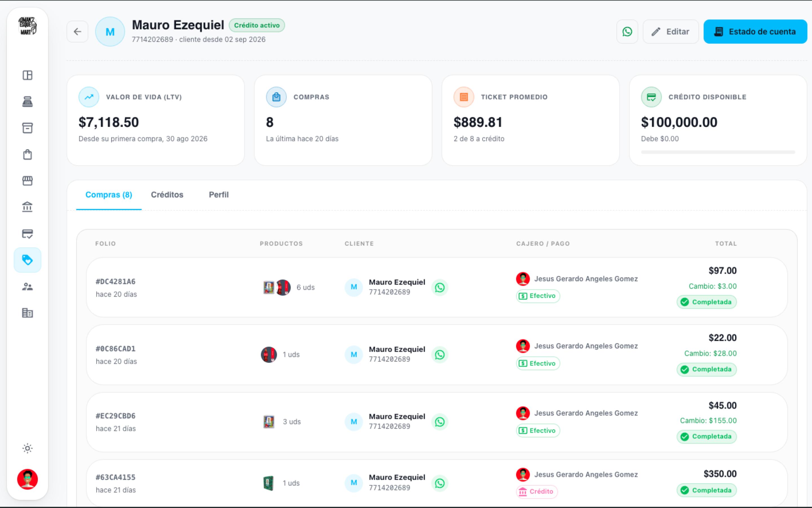Click the credit usage progress bar
The width and height of the screenshot is (812, 508).
(718, 152)
